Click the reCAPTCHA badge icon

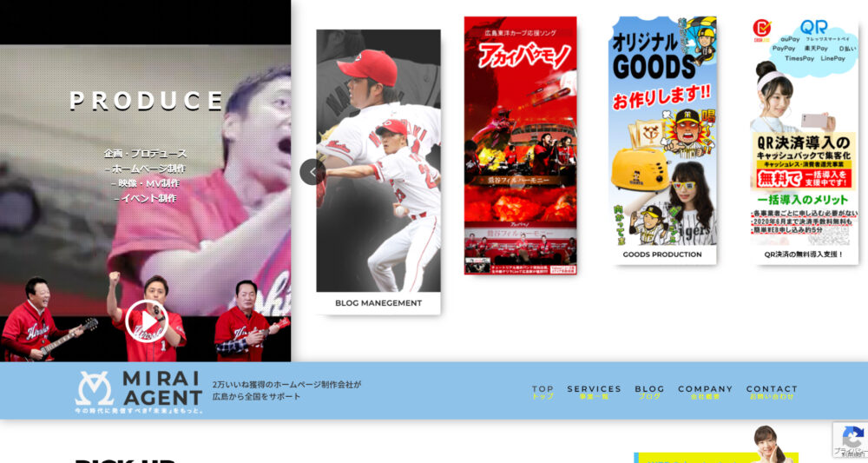852,436
